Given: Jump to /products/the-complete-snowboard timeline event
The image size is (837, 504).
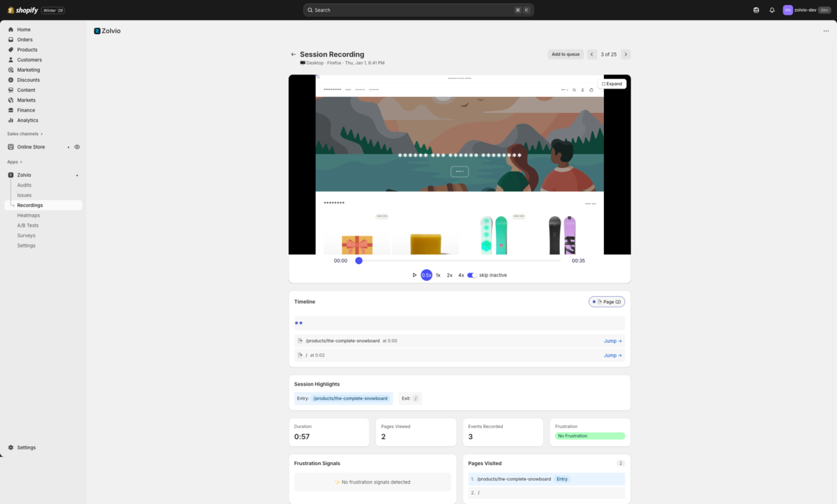Looking at the screenshot, I should point(612,340).
